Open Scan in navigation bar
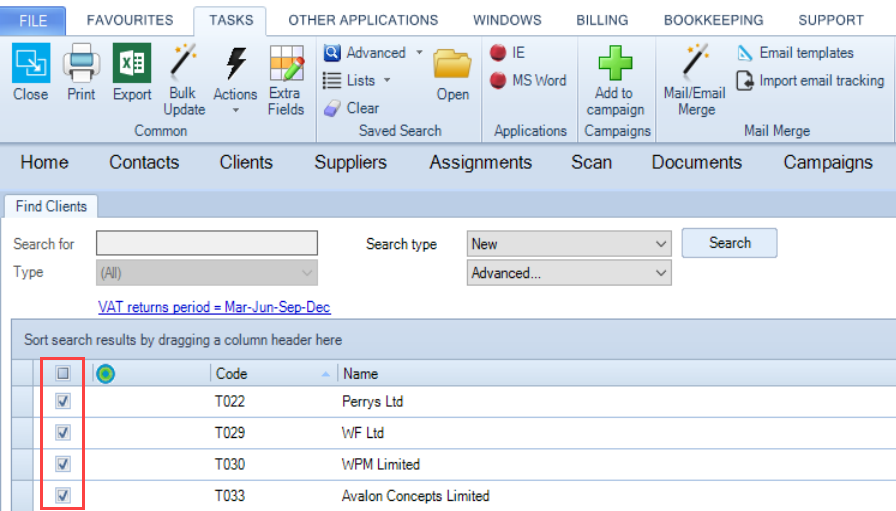Screen dimensions: 896x511 point(591,162)
